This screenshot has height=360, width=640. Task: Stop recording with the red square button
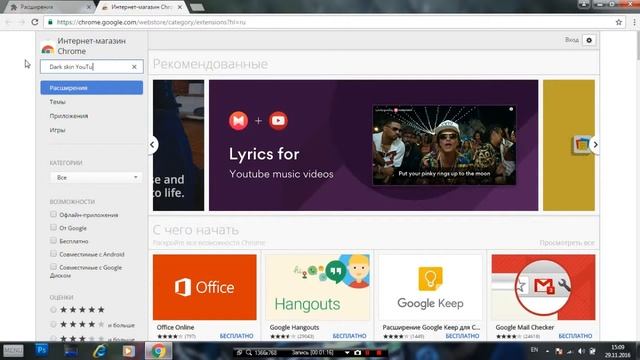(x=378, y=352)
